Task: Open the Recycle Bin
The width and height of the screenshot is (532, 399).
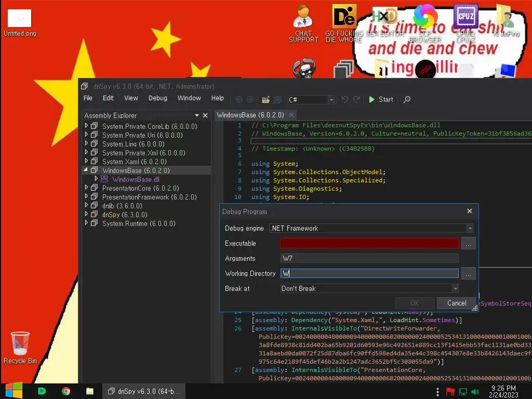Action: [20, 348]
